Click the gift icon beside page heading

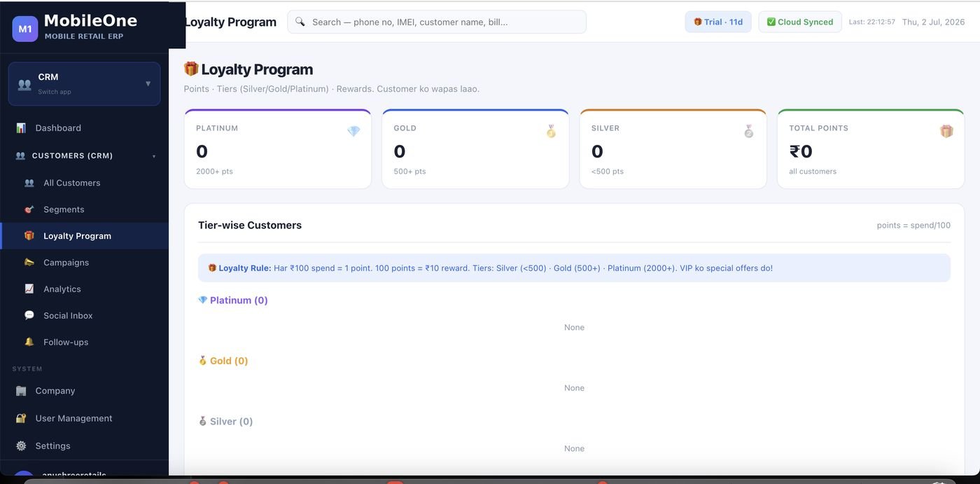[191, 69]
